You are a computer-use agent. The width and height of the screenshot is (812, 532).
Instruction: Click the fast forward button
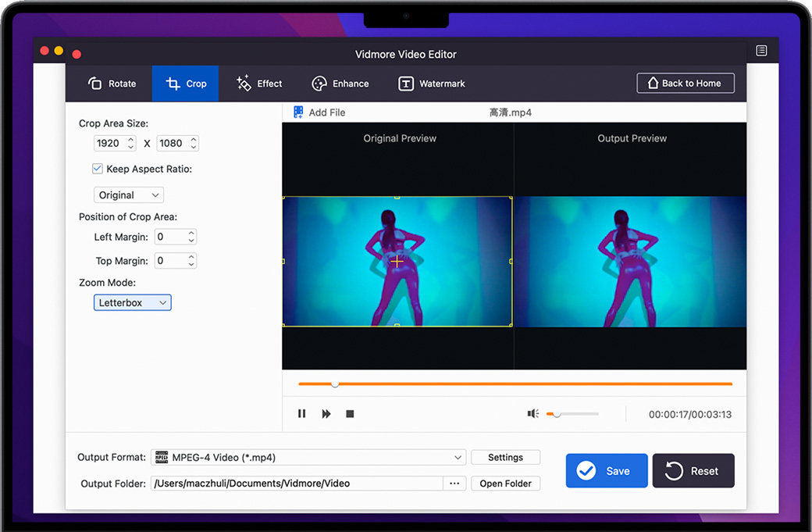326,414
